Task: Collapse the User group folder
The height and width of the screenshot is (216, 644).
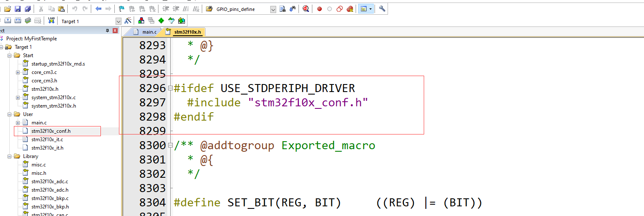Action: pos(10,114)
